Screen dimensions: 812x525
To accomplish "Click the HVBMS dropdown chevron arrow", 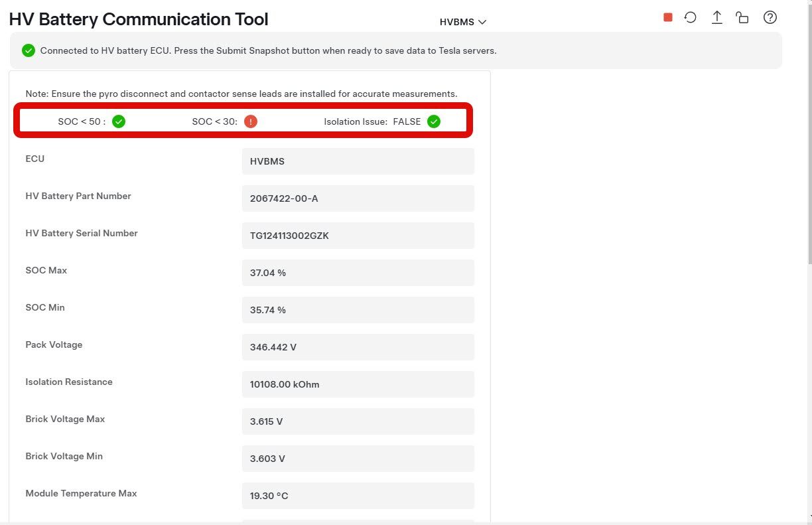I will point(482,22).
